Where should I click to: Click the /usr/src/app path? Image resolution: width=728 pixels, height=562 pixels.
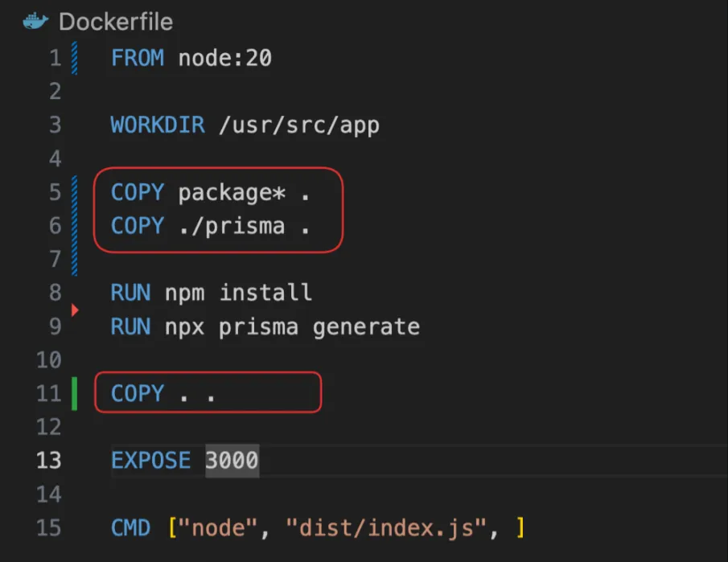[x=298, y=125]
